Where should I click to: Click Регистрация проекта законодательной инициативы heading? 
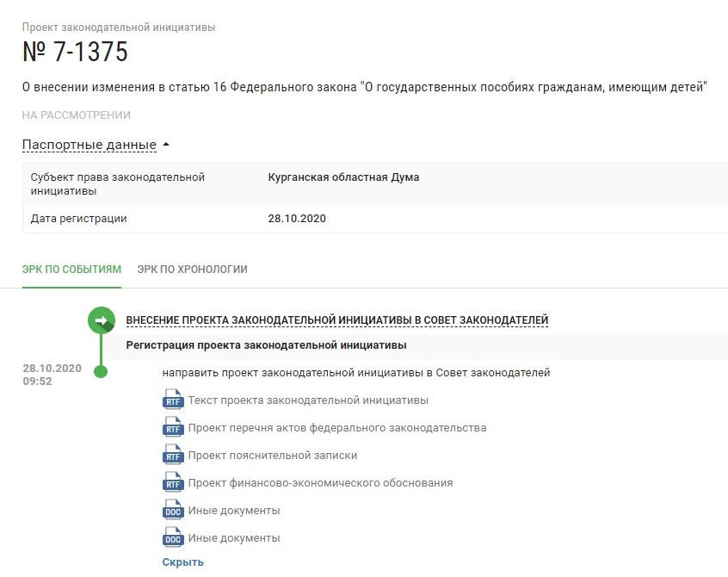click(266, 345)
